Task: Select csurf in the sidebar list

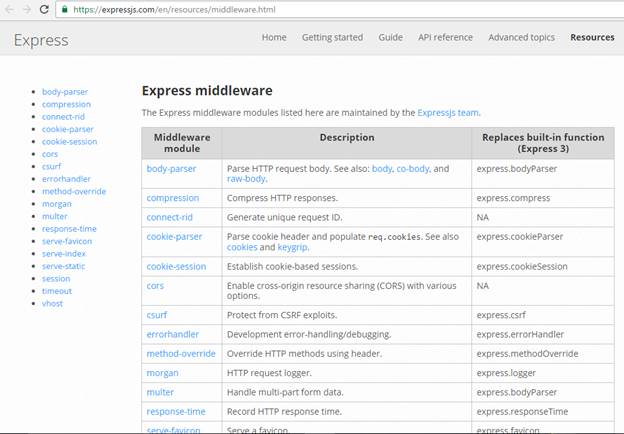Action: (52, 166)
